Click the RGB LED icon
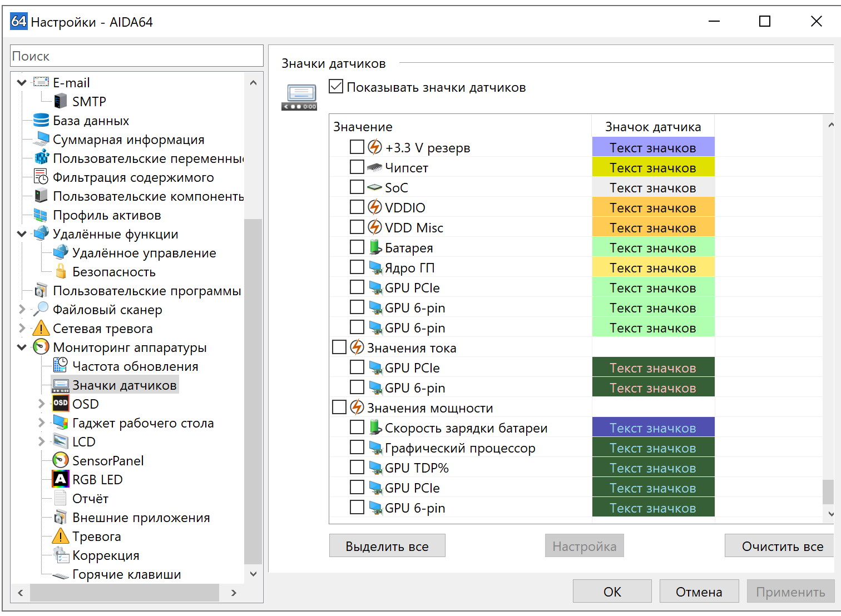The width and height of the screenshot is (841, 616). coord(60,479)
